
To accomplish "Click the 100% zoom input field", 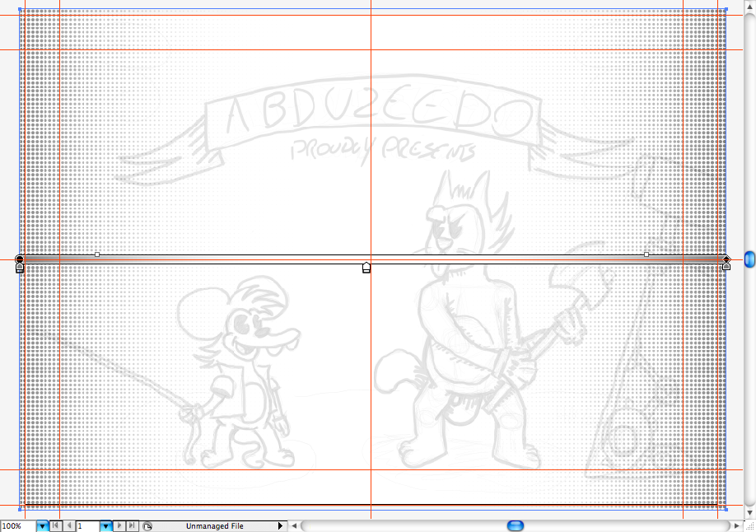I will click(18, 526).
